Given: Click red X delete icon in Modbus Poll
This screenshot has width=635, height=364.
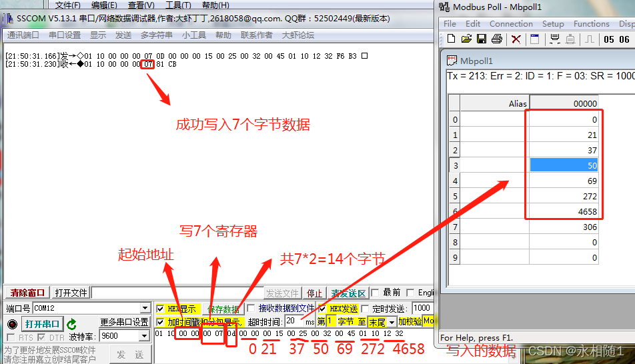Looking at the screenshot, I should [516, 39].
